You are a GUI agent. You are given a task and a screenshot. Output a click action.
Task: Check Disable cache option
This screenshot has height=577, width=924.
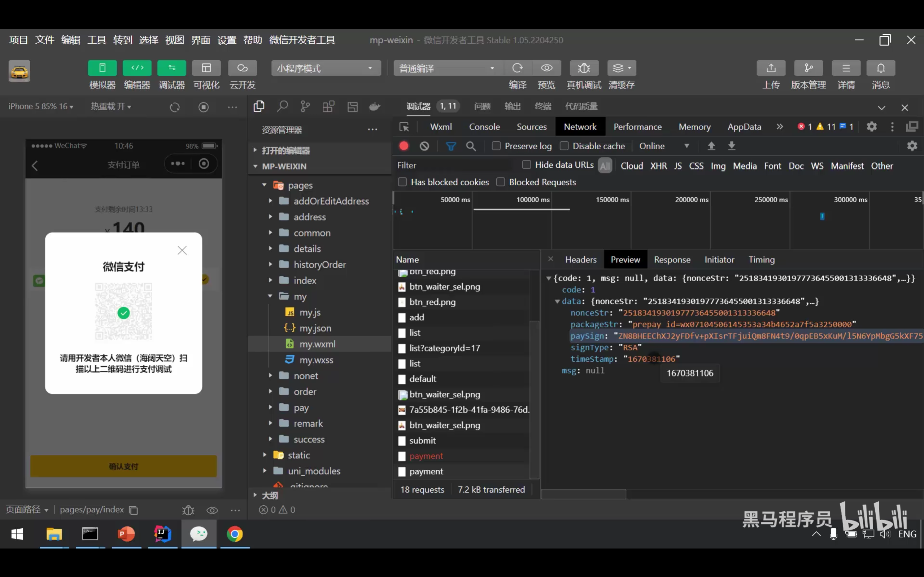point(564,146)
